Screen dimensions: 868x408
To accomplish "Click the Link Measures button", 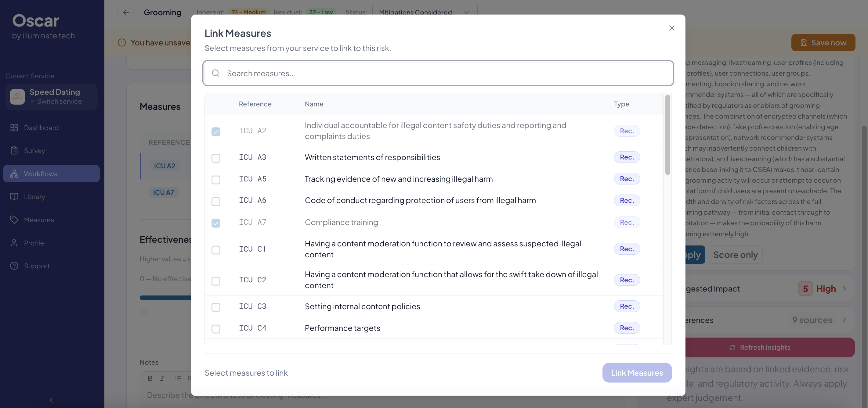I will click(x=637, y=373).
